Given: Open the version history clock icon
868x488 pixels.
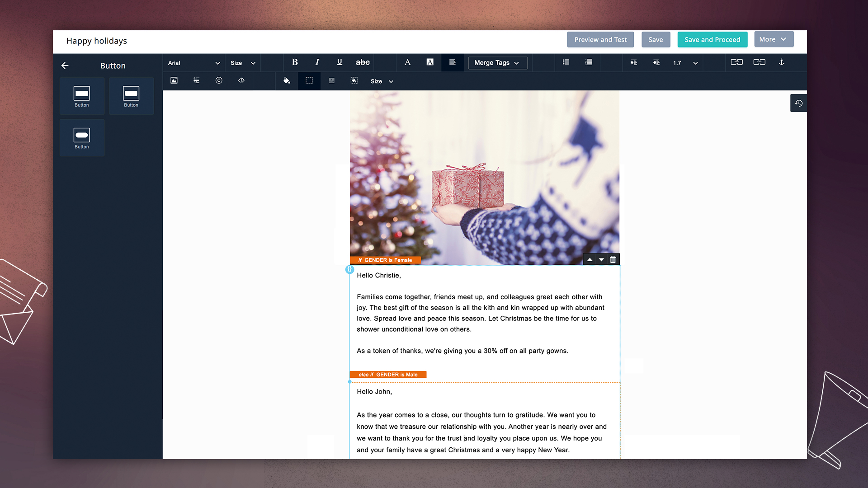Looking at the screenshot, I should click(798, 103).
